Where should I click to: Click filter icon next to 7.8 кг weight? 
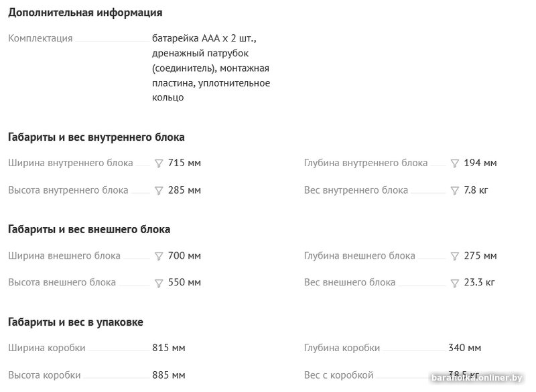tap(455, 191)
